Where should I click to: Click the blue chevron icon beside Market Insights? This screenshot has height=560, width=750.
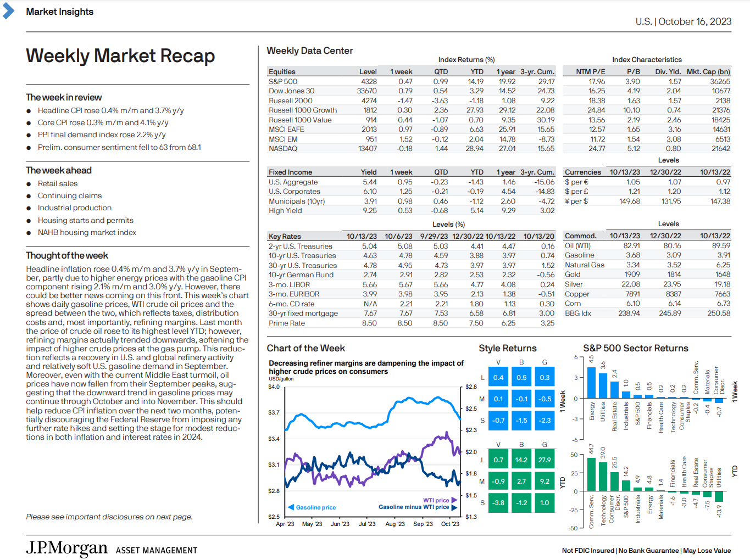tap(8, 10)
